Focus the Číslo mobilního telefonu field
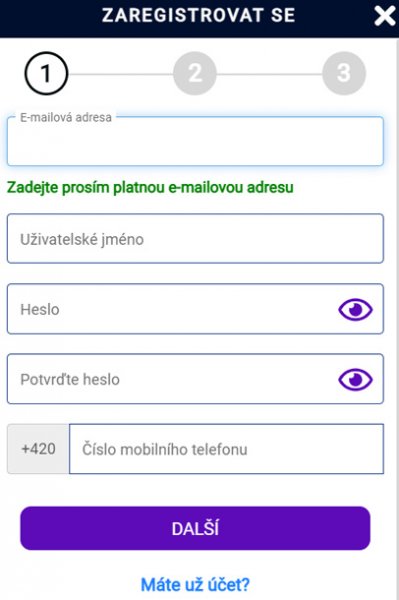The height and width of the screenshot is (600, 399). [x=226, y=449]
